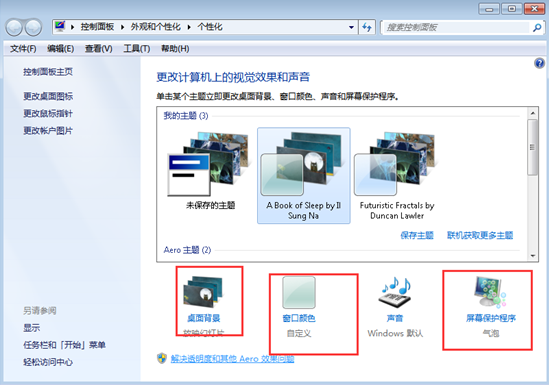The height and width of the screenshot is (385, 549).
Task: Click the refresh button beside the address bar
Action: 367,27
